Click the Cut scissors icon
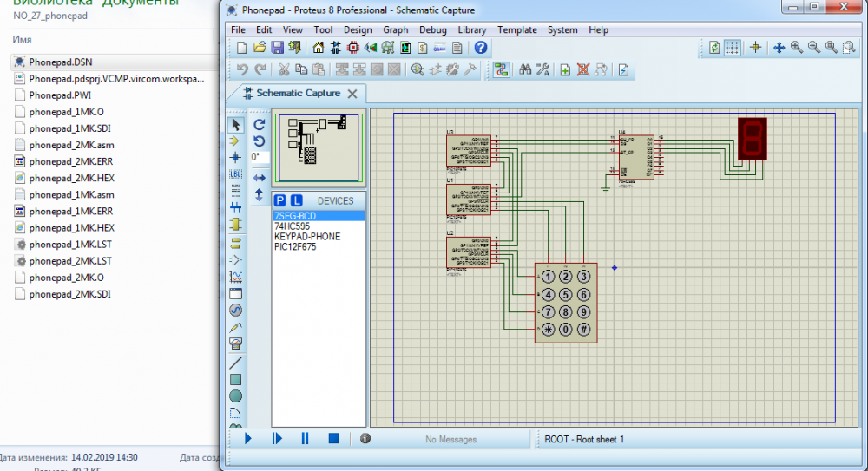Image resolution: width=868 pixels, height=471 pixels. [284, 69]
